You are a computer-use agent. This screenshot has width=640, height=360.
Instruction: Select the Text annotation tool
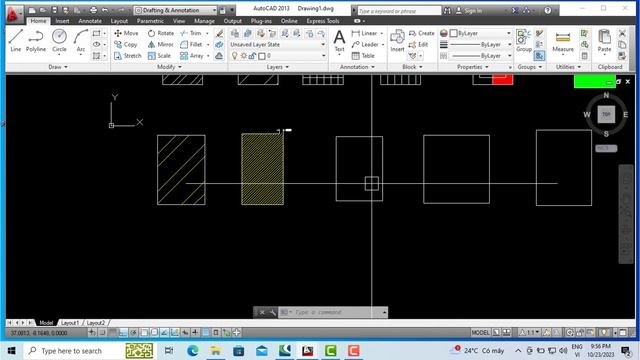(x=339, y=41)
